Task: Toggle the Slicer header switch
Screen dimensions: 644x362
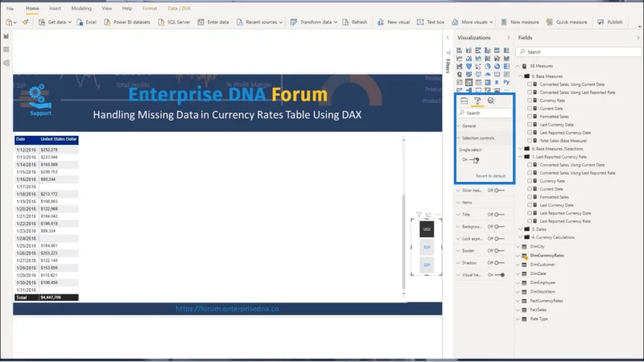Action: [499, 191]
